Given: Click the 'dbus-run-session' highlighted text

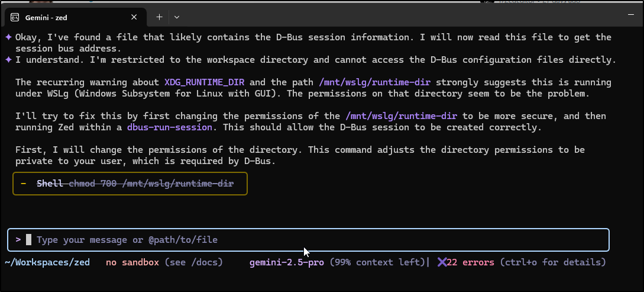Looking at the screenshot, I should (170, 127).
